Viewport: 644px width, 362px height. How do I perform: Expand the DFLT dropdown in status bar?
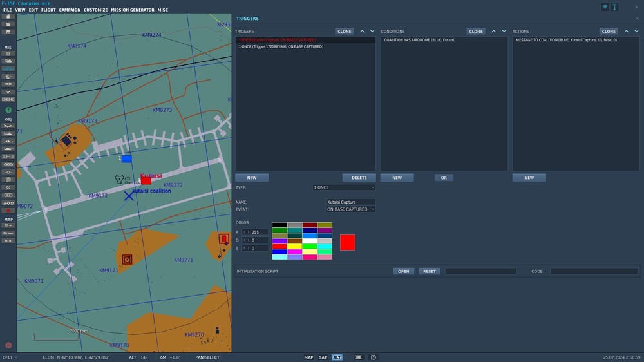[x=10, y=357]
